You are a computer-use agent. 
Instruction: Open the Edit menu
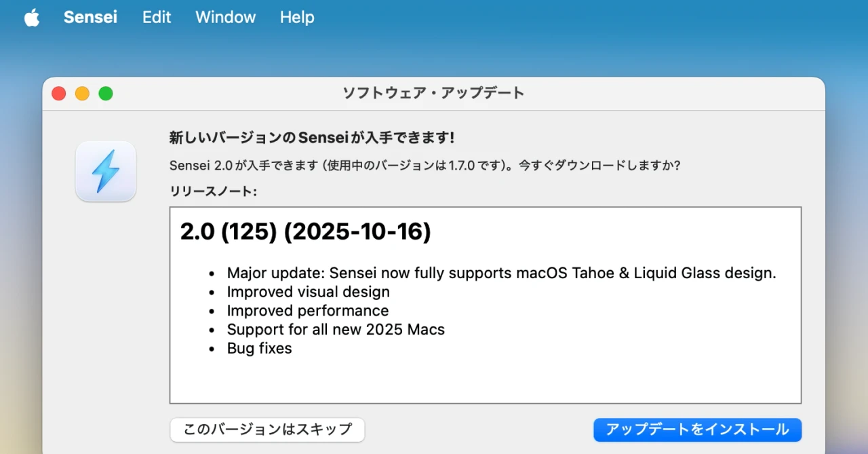point(156,17)
